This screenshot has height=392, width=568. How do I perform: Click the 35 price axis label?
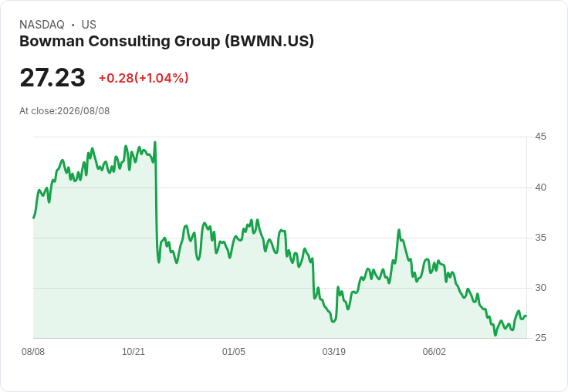(540, 238)
